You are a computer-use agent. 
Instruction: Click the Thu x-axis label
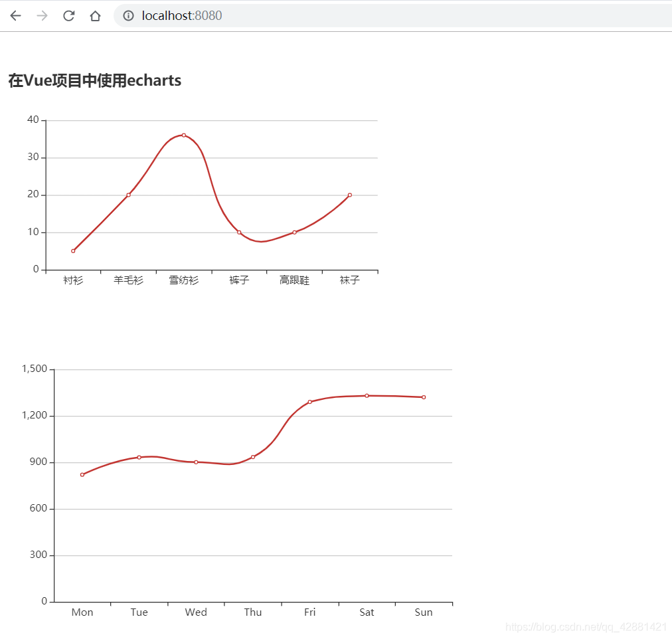pos(253,612)
